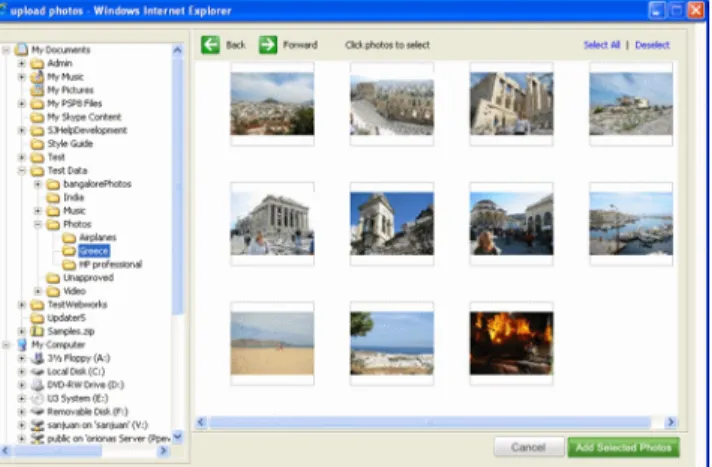Viewport: 712px width, 467px height.
Task: Click the folder tree scroll-up arrow
Action: coord(178,50)
